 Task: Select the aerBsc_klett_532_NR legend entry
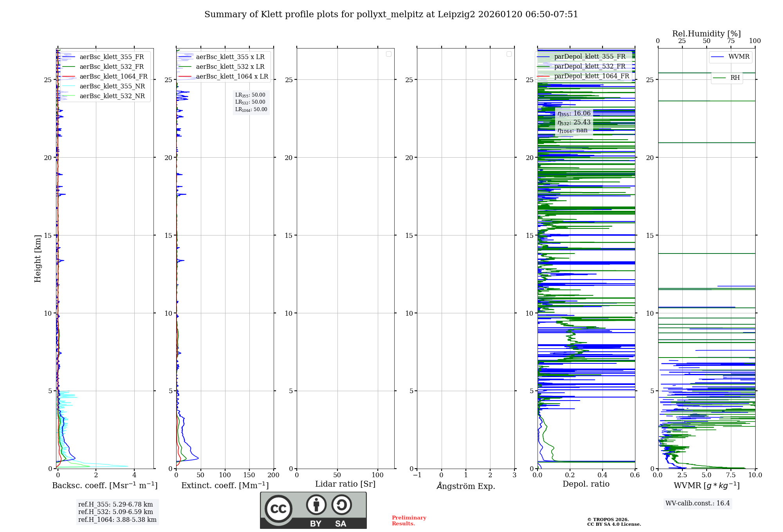pyautogui.click(x=112, y=96)
